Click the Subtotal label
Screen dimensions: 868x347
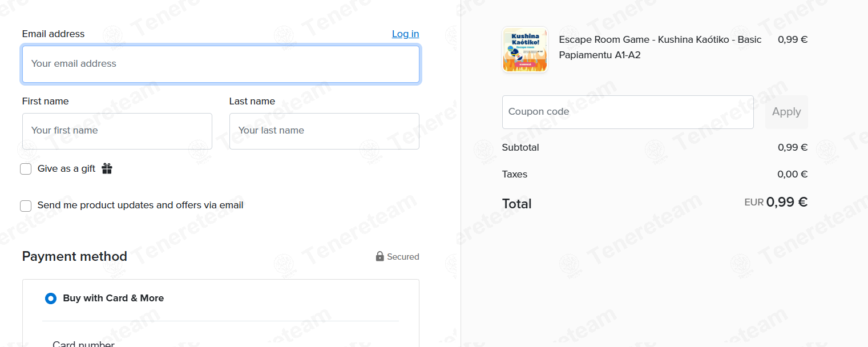pyautogui.click(x=520, y=147)
